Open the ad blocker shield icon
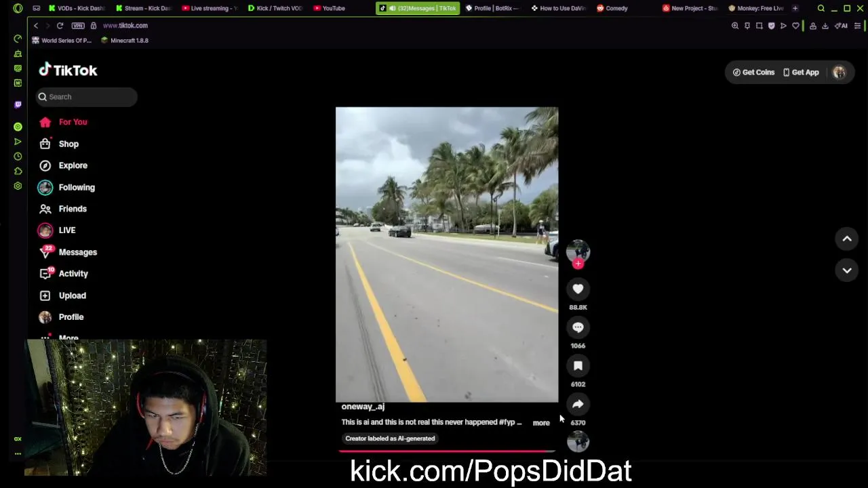 coord(772,26)
